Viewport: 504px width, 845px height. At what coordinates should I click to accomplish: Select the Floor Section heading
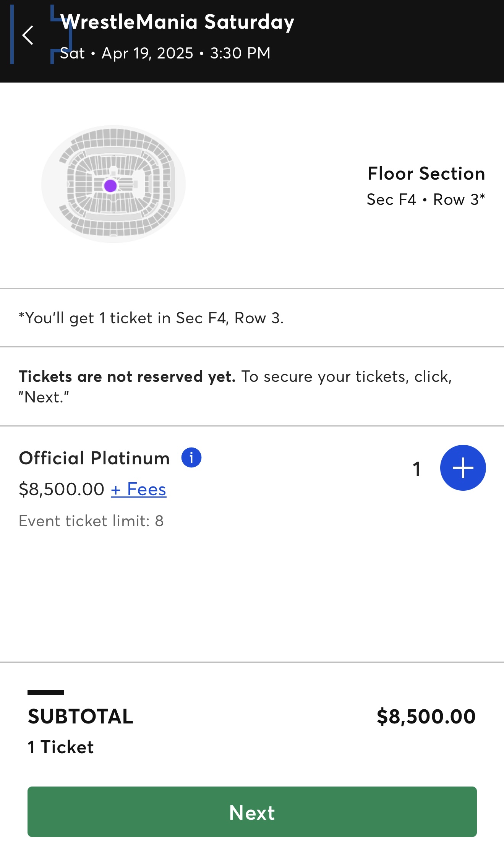(426, 174)
